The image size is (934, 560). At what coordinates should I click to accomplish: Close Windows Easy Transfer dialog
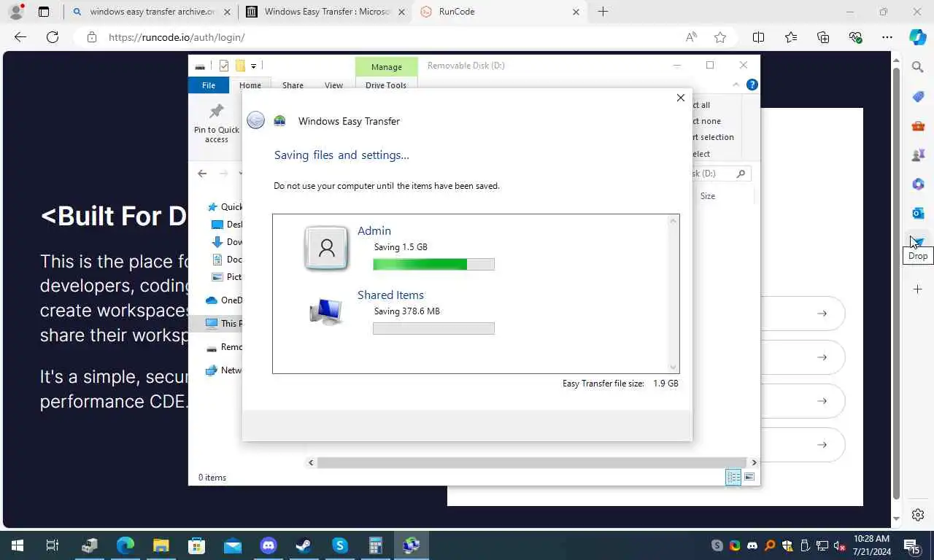680,98
